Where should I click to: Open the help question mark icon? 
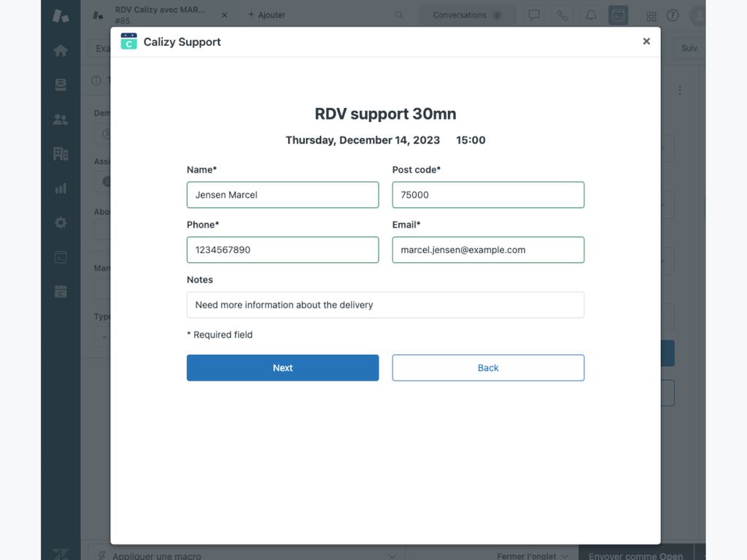tap(673, 15)
